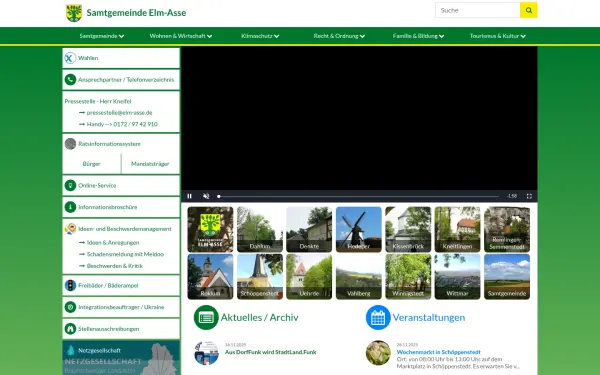Open Ansprechpartner / Telefonverzeichnis link
The image size is (600, 375).
pyautogui.click(x=121, y=80)
